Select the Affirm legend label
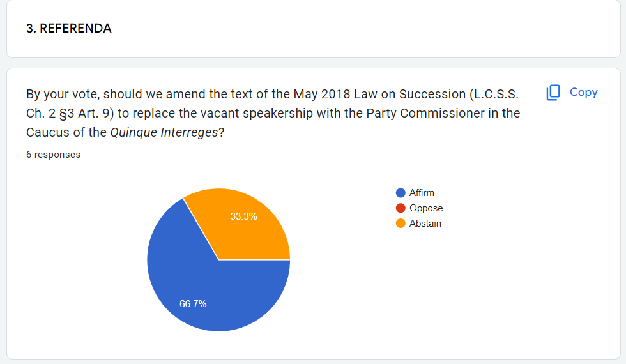The image size is (626, 364). [x=422, y=193]
